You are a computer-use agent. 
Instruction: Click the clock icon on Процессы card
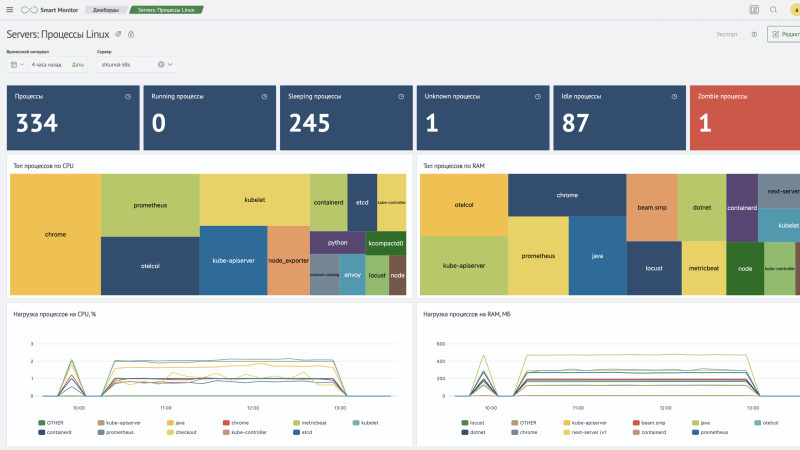pos(128,96)
